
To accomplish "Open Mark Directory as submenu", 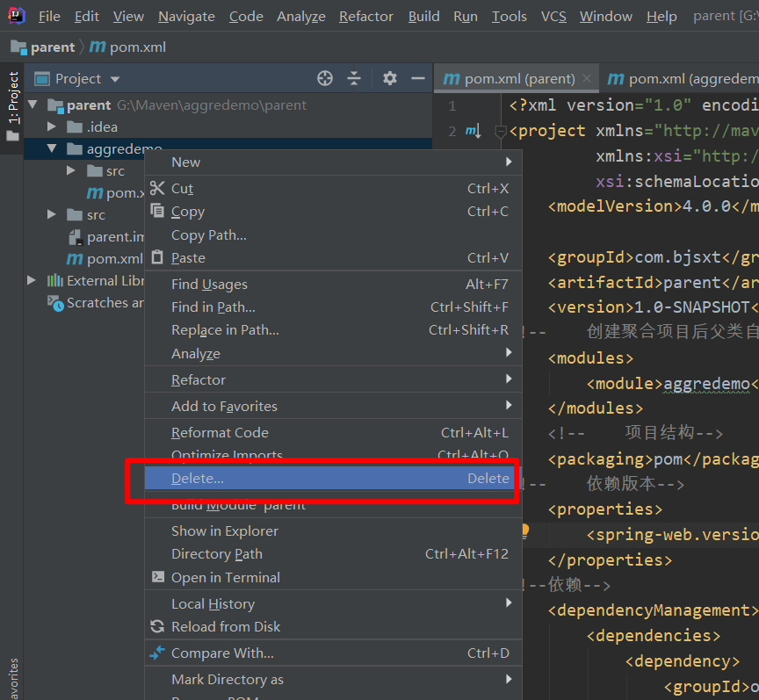I will (x=333, y=679).
